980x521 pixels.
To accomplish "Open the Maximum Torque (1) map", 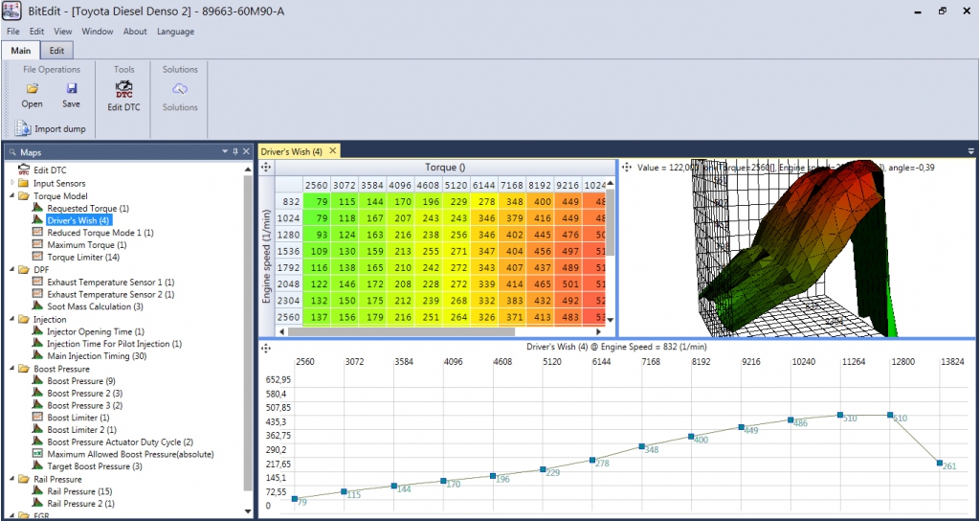I will (87, 245).
